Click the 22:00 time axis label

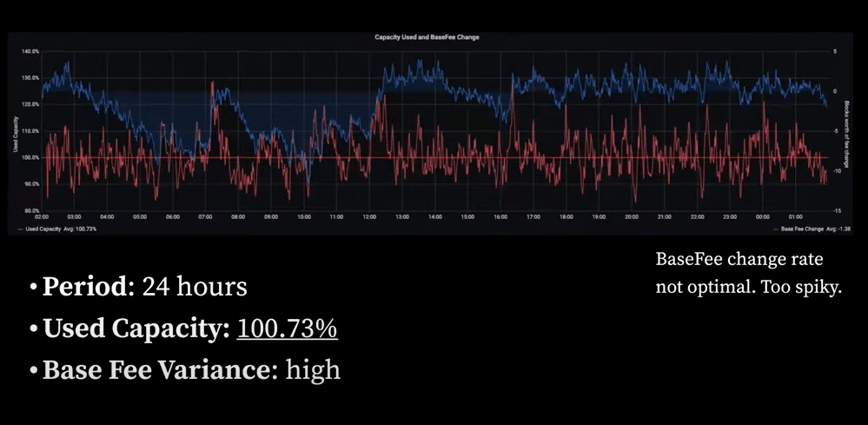point(697,216)
